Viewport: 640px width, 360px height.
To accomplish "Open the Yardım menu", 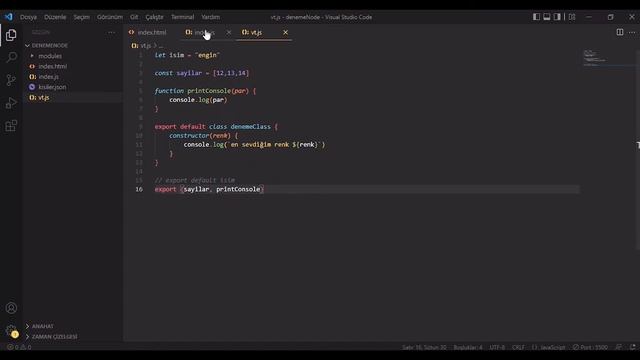I will point(210,17).
